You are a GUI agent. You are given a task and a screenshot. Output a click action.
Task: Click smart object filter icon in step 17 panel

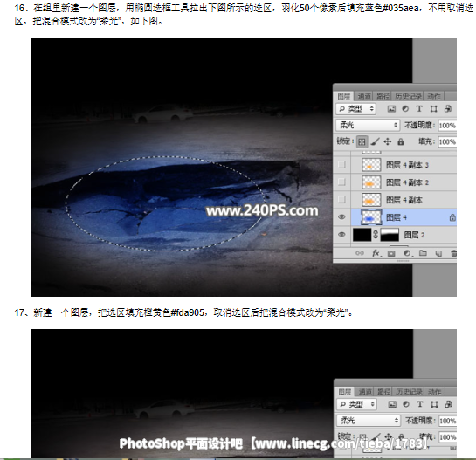[x=449, y=404]
